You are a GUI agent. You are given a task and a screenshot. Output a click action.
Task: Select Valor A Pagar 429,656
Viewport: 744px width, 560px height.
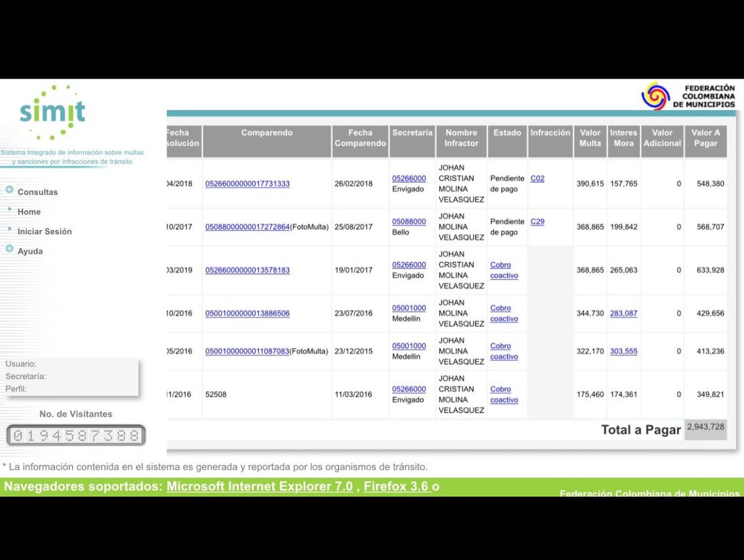(x=710, y=313)
